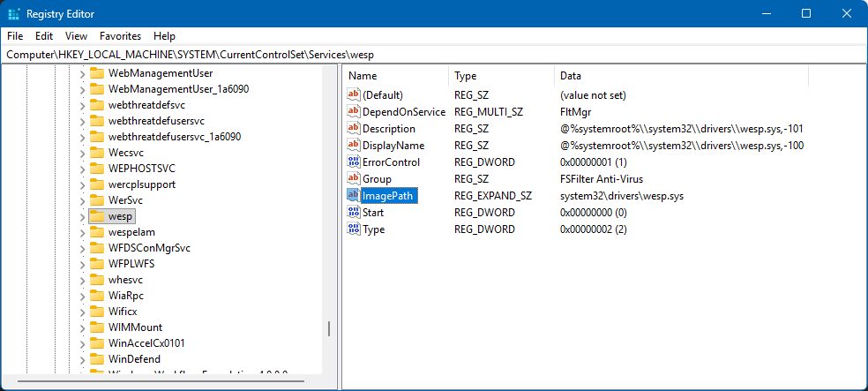Click the ErrorControl binary value icon
The width and height of the screenshot is (868, 391).
tap(353, 162)
